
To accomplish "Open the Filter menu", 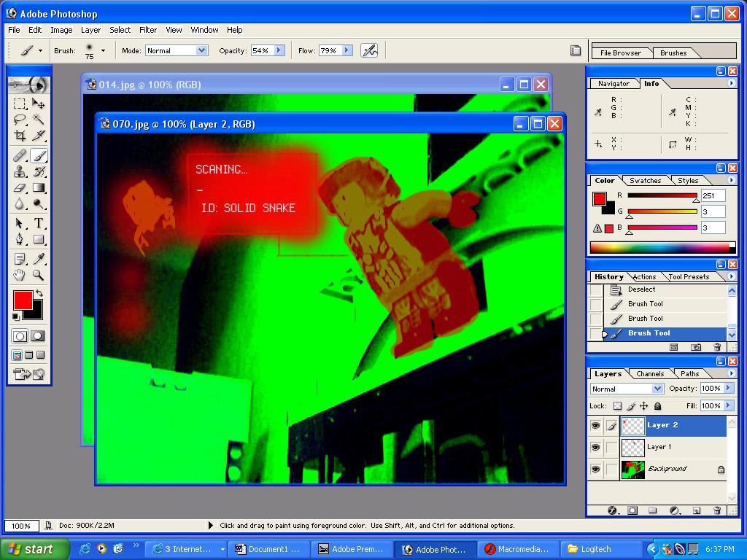I will tap(148, 30).
